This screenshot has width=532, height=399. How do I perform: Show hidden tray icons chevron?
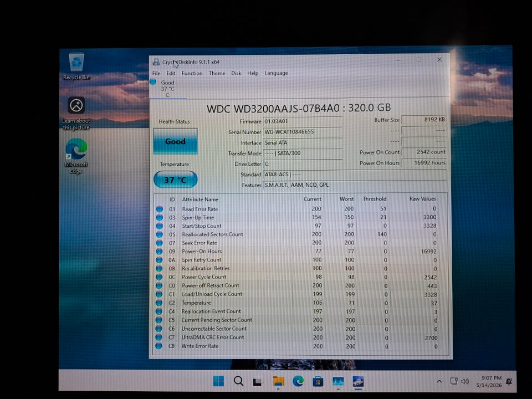439,382
